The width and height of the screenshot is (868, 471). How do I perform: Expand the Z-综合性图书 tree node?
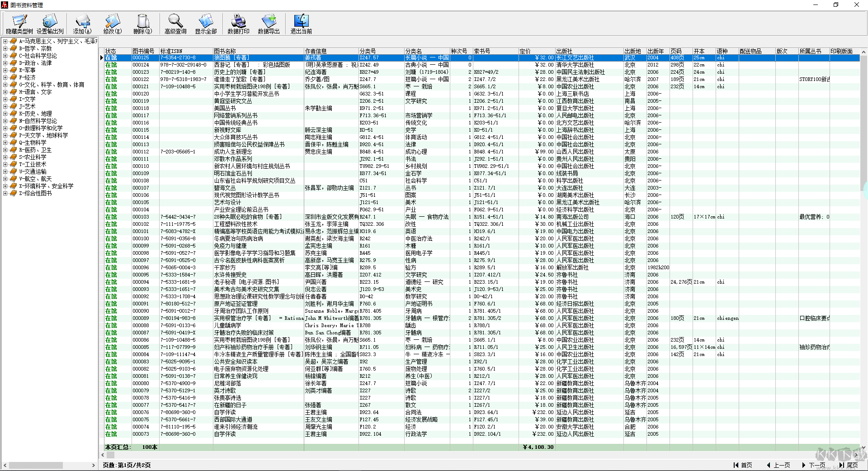coord(5,193)
